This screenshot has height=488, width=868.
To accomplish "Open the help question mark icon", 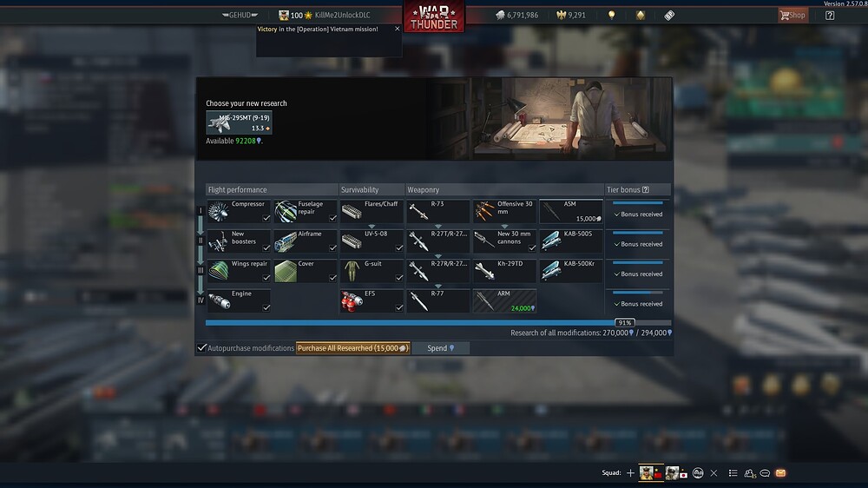I will (x=829, y=15).
